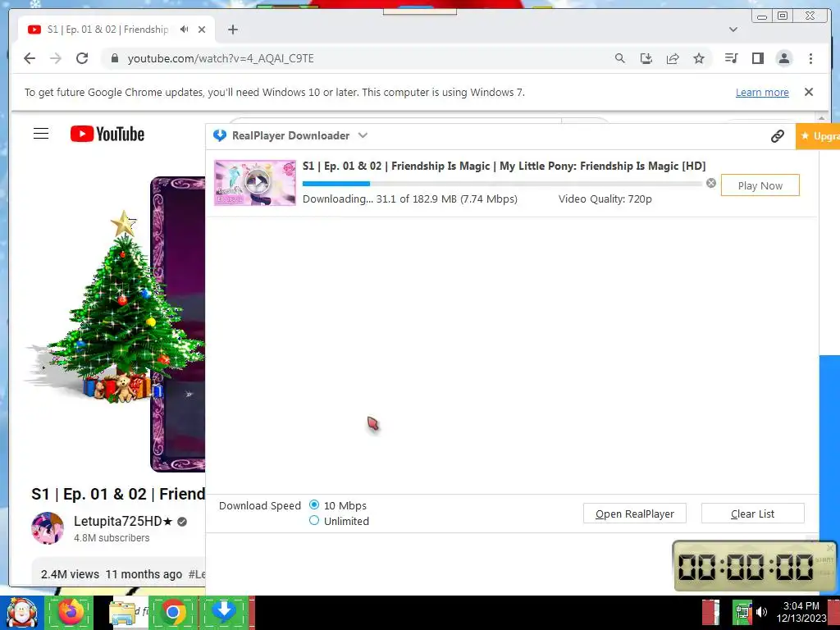Close the YouTube tab
The width and height of the screenshot is (840, 630).
[202, 30]
